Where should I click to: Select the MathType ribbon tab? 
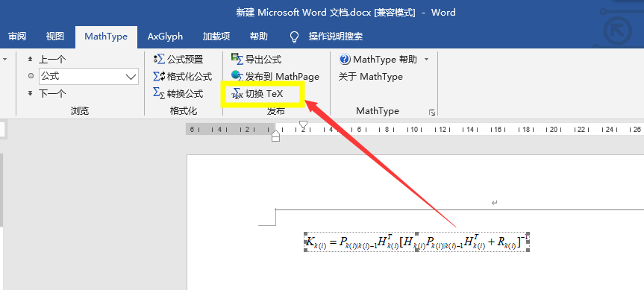coord(106,37)
